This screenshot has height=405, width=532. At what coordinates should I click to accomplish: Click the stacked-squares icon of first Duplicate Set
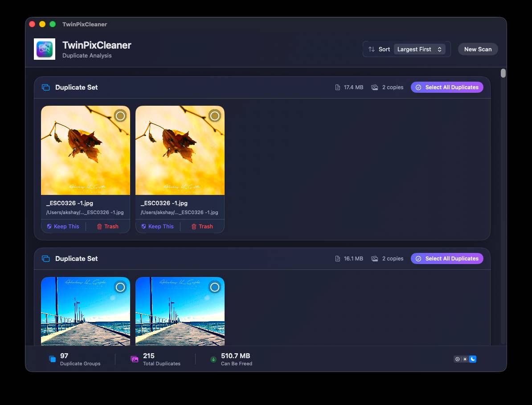[x=46, y=87]
